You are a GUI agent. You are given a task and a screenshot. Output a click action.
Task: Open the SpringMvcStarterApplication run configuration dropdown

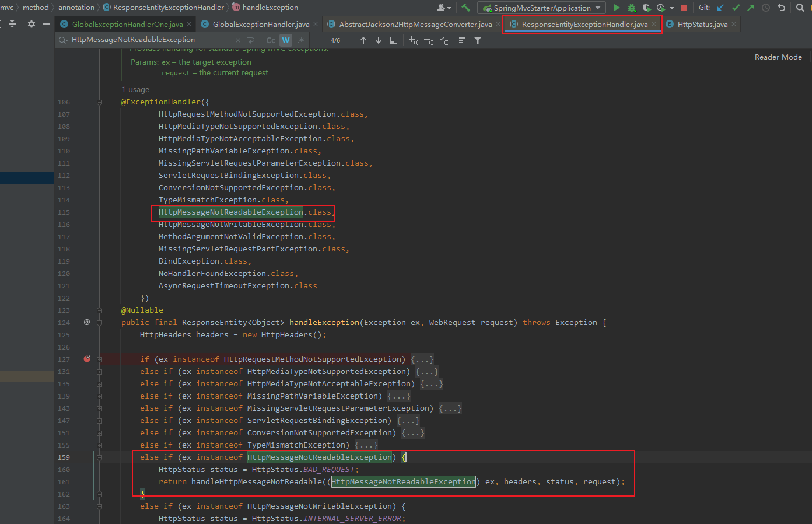coord(542,8)
